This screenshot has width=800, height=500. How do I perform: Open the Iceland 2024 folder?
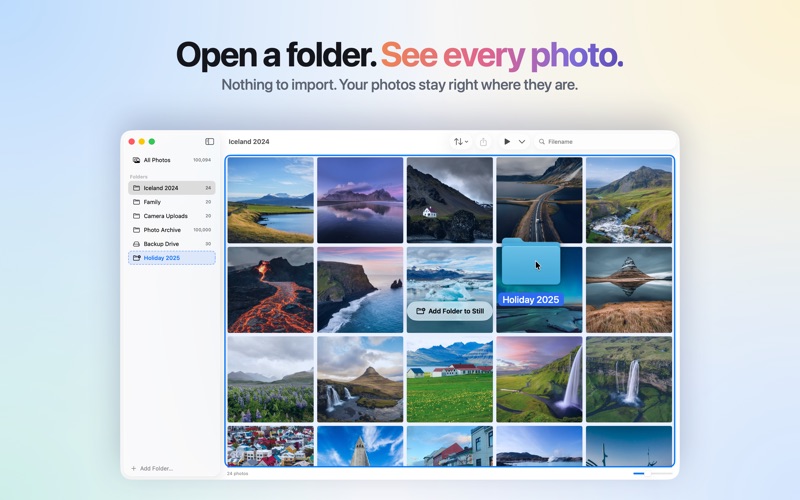pos(171,188)
